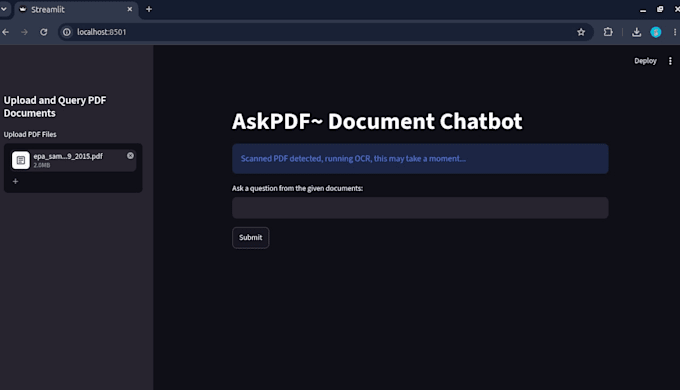This screenshot has width=680, height=390.
Task: Click the scanned PDF OCR info message
Action: [x=420, y=159]
